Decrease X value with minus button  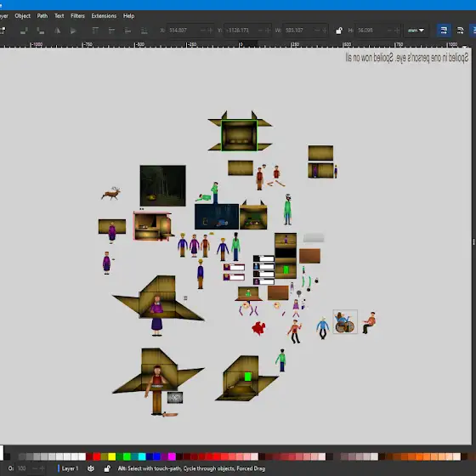[203, 31]
